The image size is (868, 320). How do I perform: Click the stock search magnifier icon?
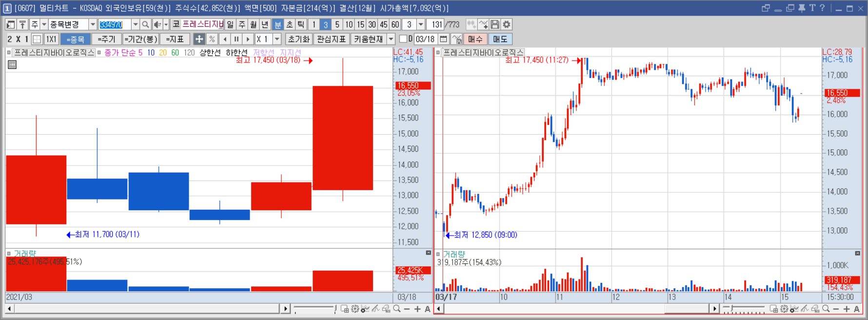(145, 24)
